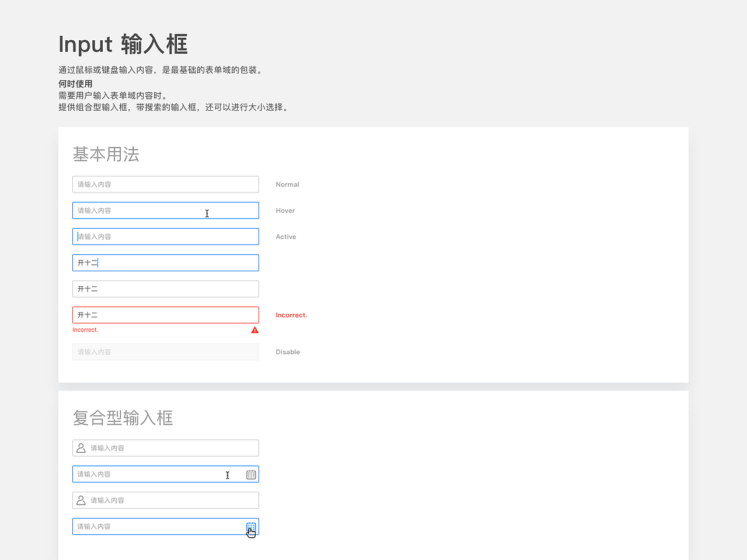Click the greyed-out Disable input field
The height and width of the screenshot is (560, 747).
[165, 352]
